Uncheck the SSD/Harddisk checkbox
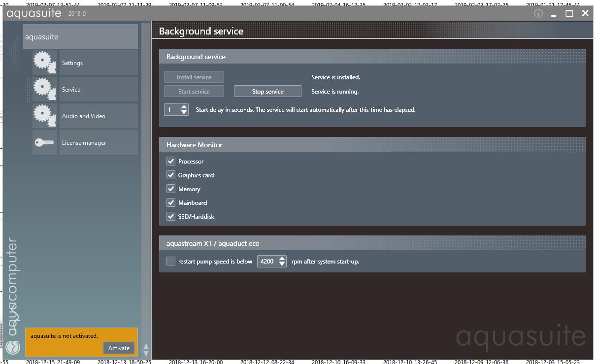Screen dimensions: 596x364 coord(171,216)
